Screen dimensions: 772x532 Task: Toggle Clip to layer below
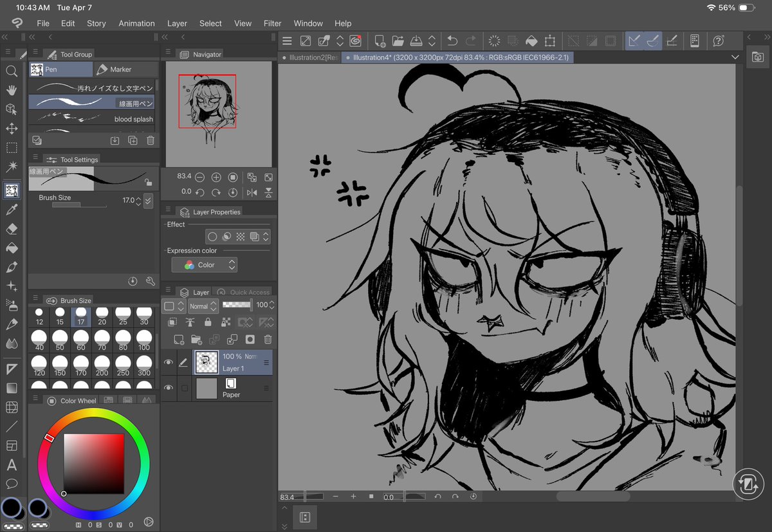point(173,322)
